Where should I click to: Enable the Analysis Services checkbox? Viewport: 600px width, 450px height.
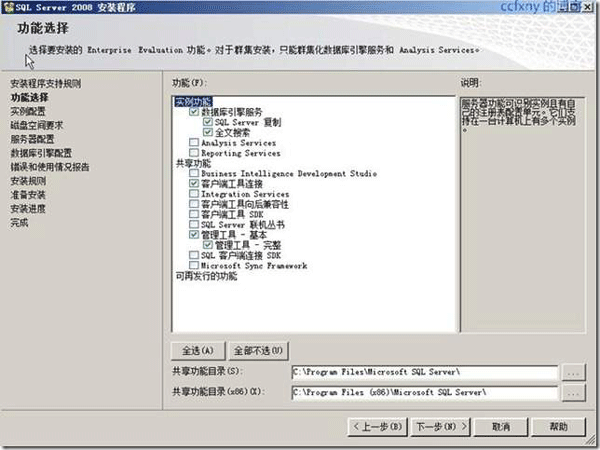pos(194,143)
